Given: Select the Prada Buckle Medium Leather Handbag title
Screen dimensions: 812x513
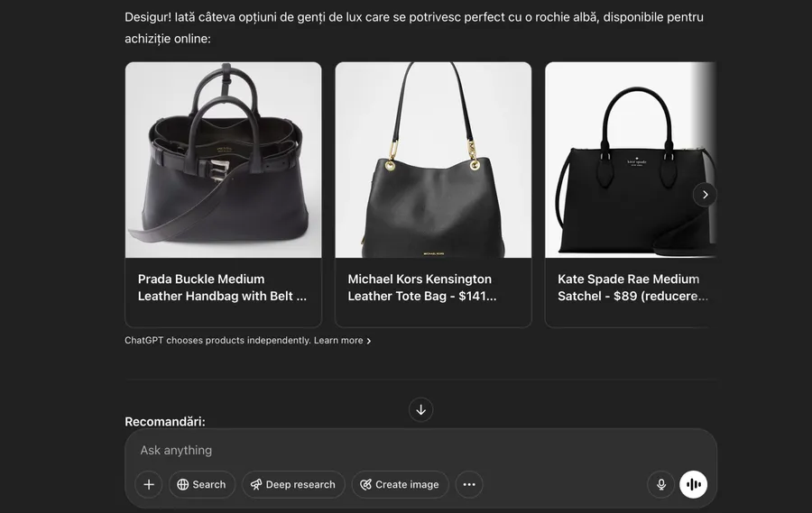Looking at the screenshot, I should coord(222,288).
